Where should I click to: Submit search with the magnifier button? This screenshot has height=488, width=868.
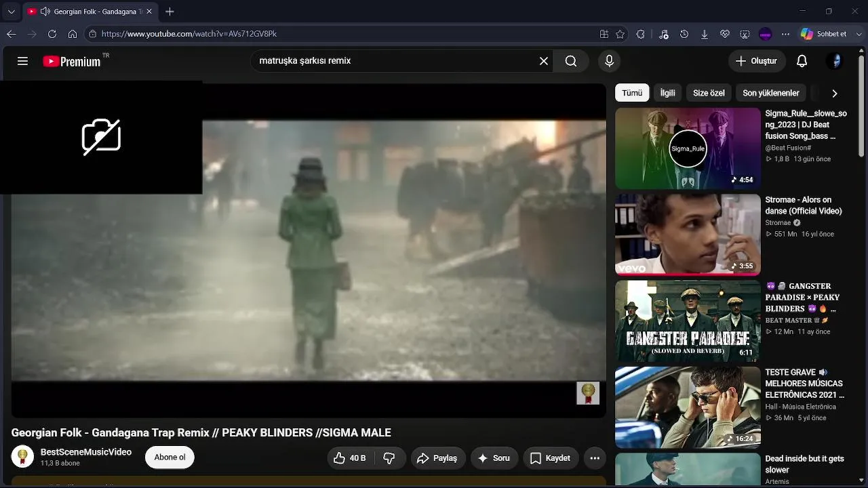[571, 61]
